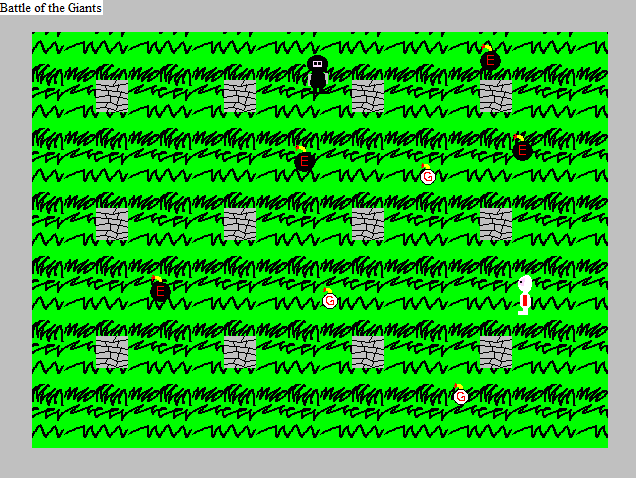Screen dimensions: 636x478
Task: Click the top-left stone block
Action: point(111,96)
